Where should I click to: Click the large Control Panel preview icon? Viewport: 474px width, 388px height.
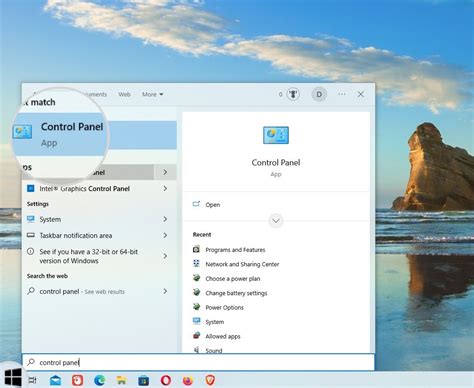[276, 135]
